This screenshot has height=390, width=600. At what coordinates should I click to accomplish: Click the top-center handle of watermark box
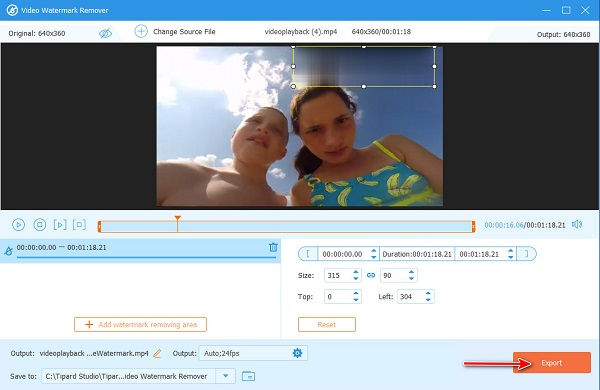pyautogui.click(x=364, y=47)
